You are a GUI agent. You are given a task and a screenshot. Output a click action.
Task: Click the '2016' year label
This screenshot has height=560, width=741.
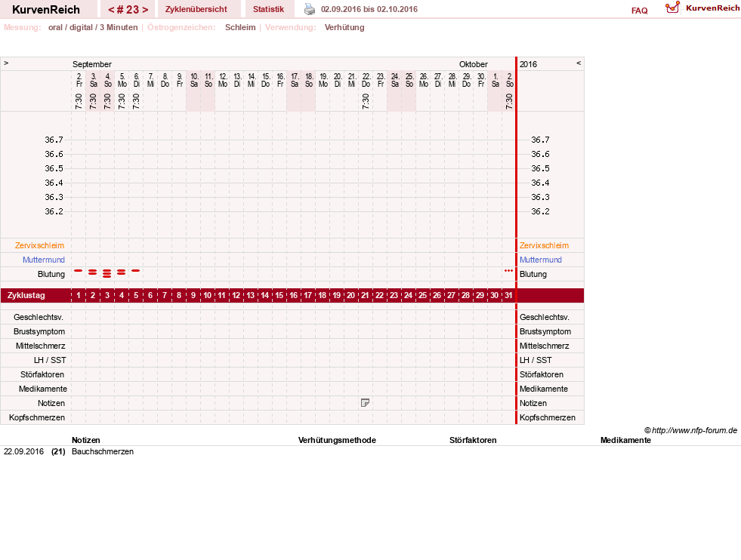tap(528, 64)
